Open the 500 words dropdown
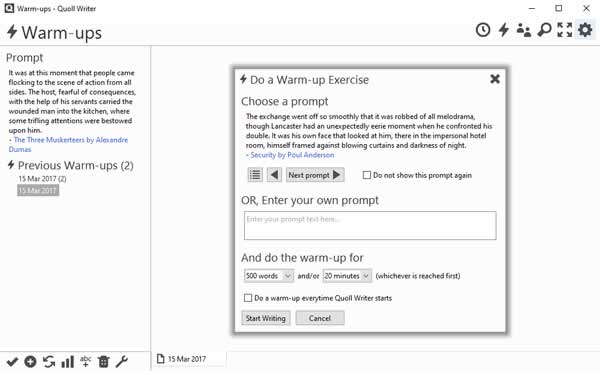600x371 pixels. (x=269, y=276)
